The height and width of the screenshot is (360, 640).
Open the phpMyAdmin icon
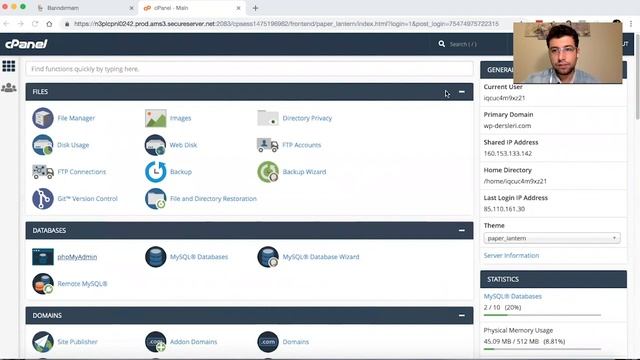pyautogui.click(x=43, y=257)
